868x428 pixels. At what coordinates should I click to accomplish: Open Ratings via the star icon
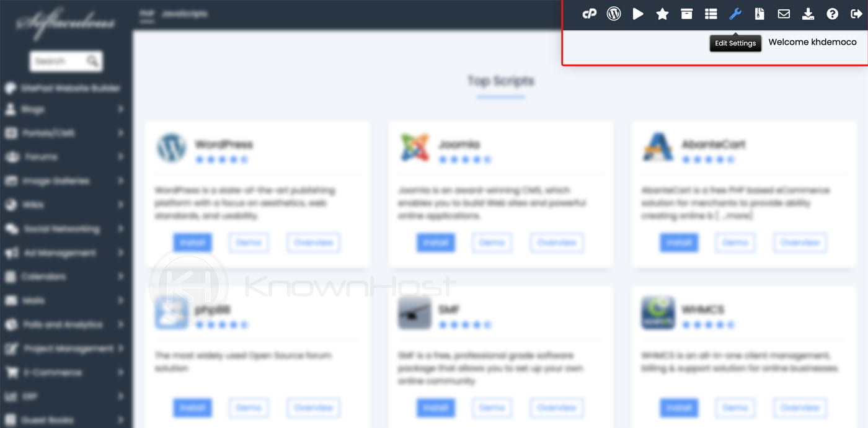click(662, 13)
